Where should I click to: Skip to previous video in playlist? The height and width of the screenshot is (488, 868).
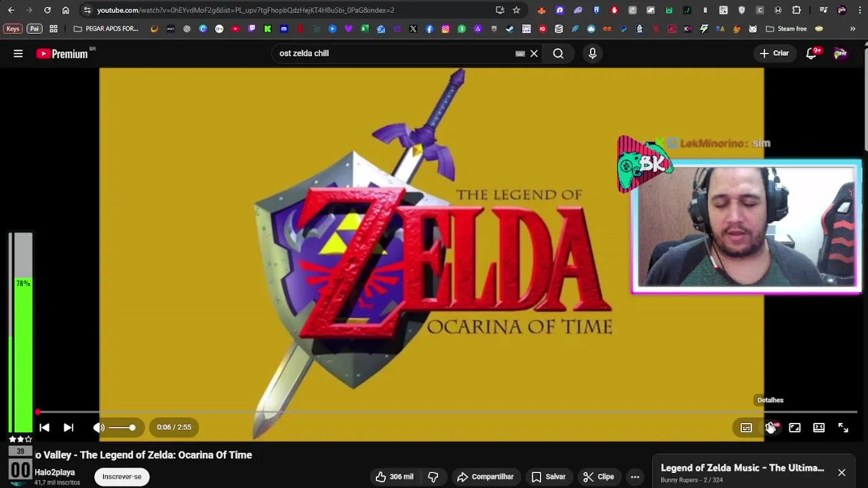[x=44, y=427]
